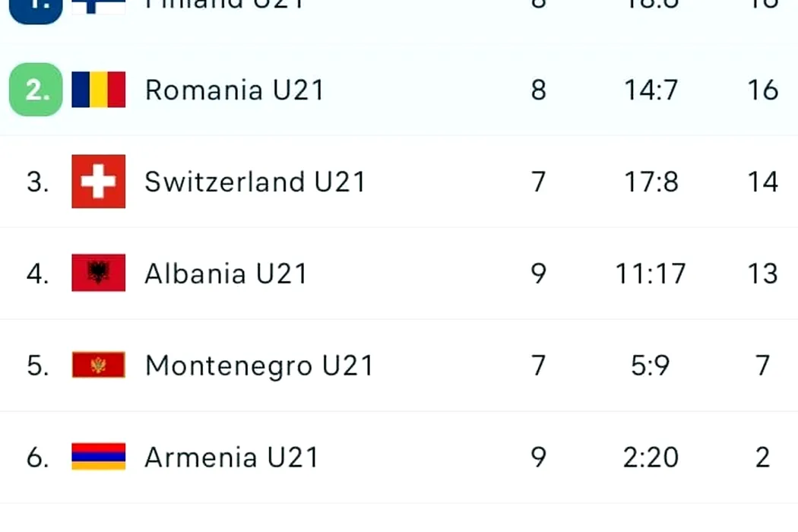798x532 pixels.
Task: Click the Romania flag icon
Action: pos(98,90)
